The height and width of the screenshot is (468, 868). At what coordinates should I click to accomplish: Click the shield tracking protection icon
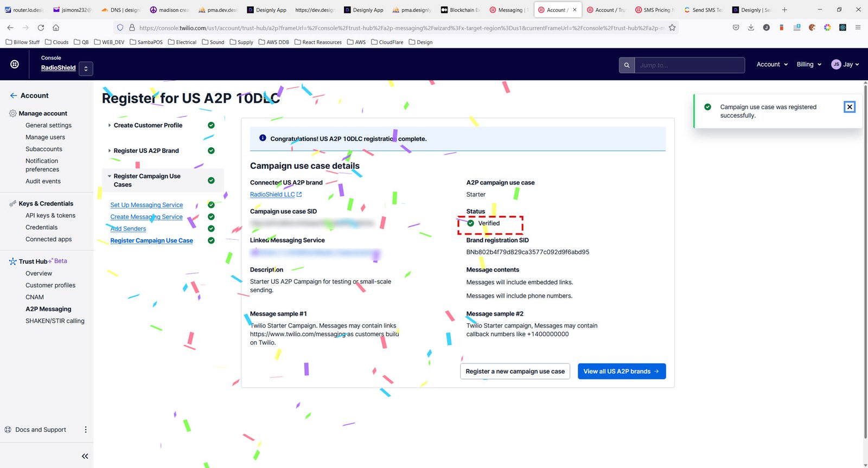tap(120, 28)
